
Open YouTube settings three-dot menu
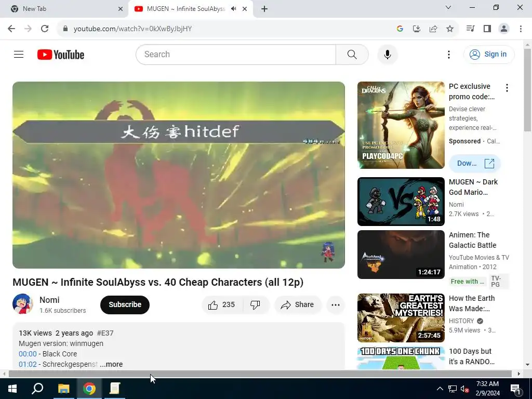pyautogui.click(x=448, y=54)
